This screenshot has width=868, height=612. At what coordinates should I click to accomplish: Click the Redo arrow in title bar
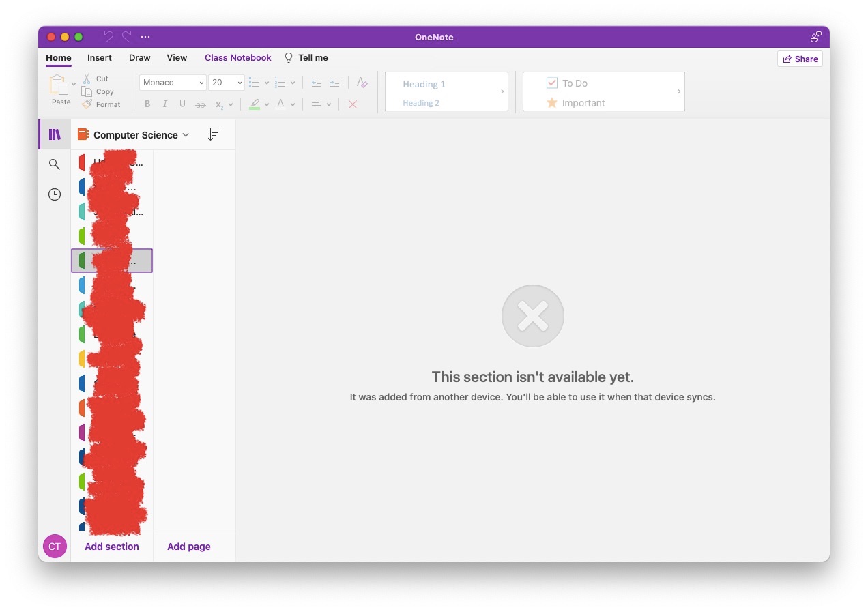point(127,37)
